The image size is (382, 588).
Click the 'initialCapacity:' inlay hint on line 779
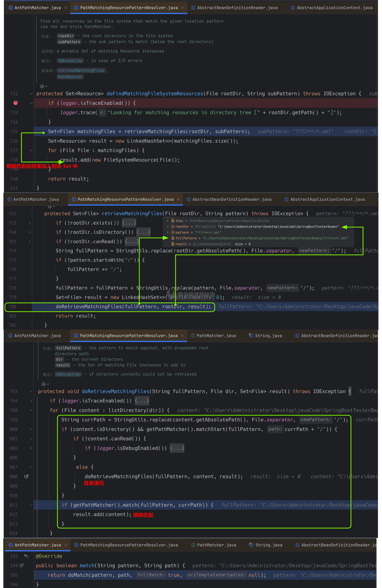coord(192,297)
